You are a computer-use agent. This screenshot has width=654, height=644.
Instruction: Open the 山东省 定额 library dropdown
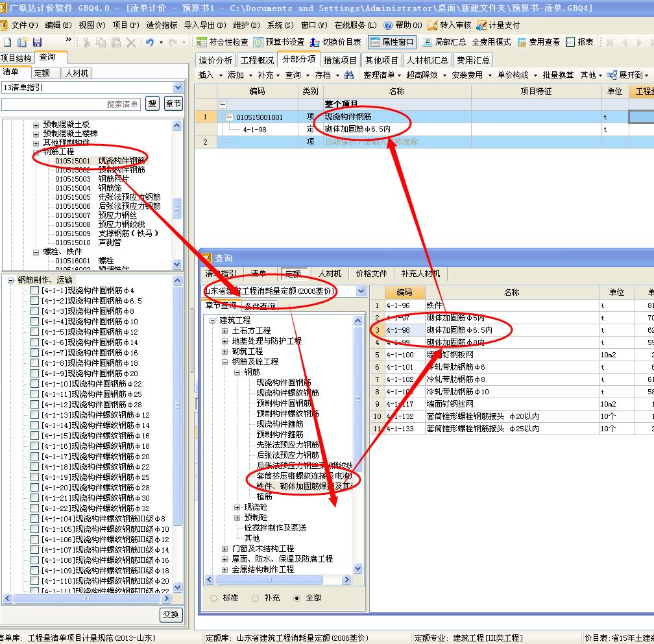click(x=361, y=291)
